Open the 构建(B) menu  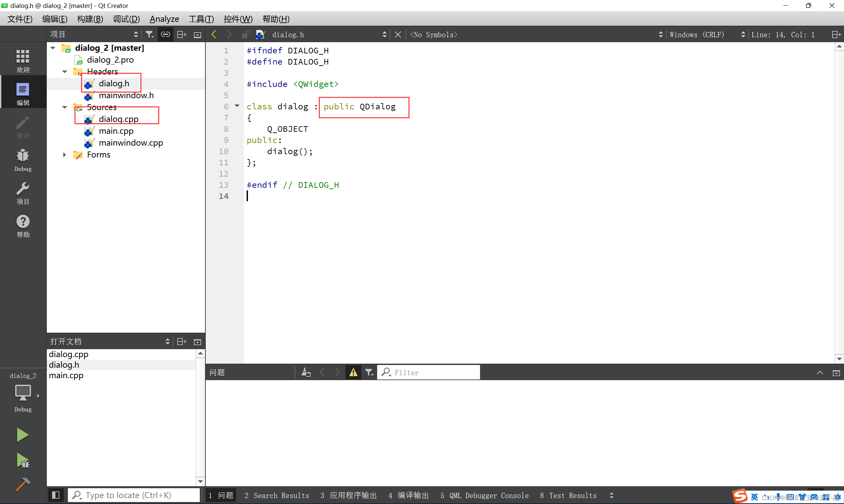pyautogui.click(x=90, y=19)
